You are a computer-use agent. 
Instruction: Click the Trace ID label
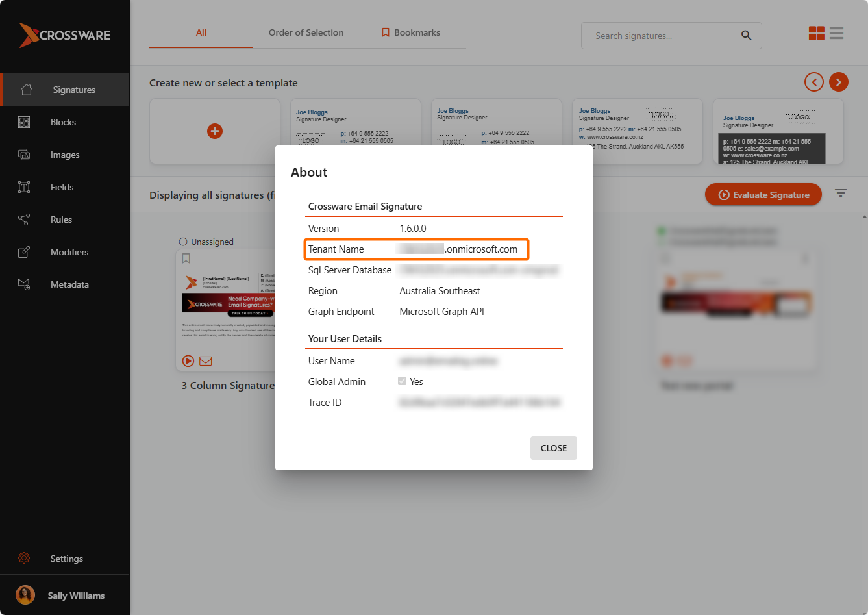(x=325, y=403)
